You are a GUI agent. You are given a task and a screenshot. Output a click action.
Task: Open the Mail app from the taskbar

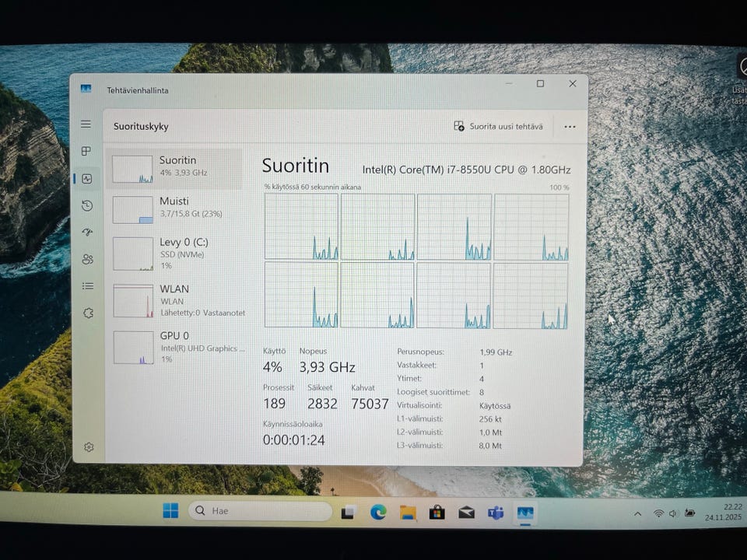click(x=466, y=513)
